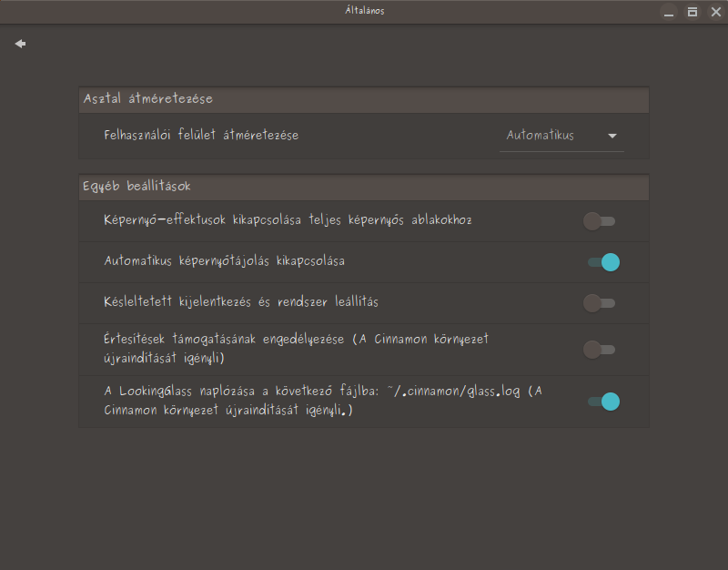Open the Felhasználói felület átméretezése dropdown
This screenshot has height=570, width=728.
point(561,136)
